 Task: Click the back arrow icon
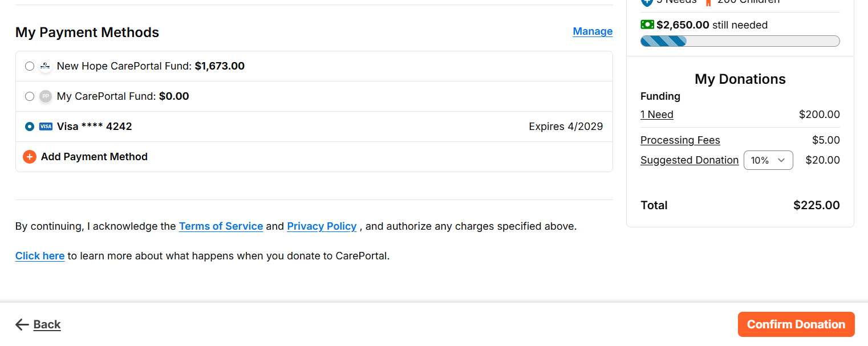[22, 324]
